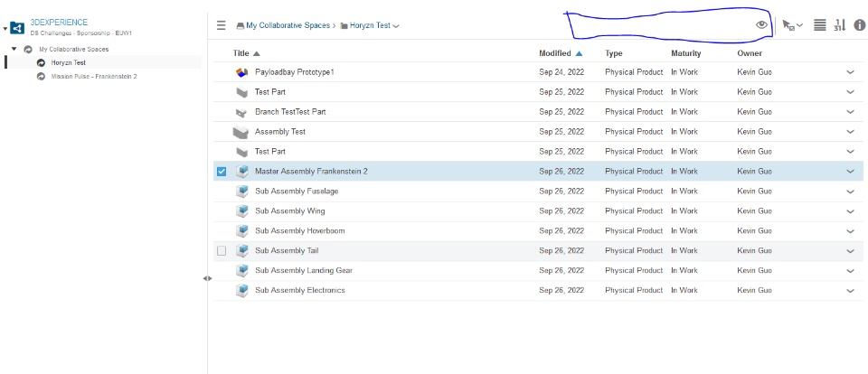This screenshot has width=868, height=374.
Task: Go to My Collaborative Spaces breadcrumb link
Action: (x=284, y=25)
